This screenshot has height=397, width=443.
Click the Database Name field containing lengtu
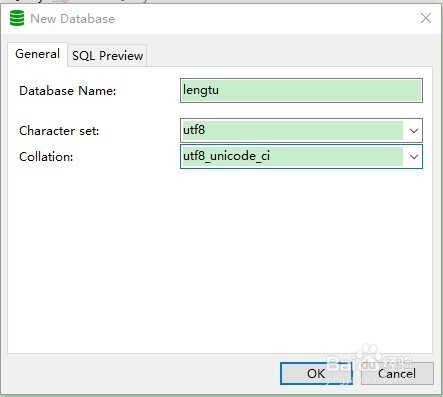point(301,90)
